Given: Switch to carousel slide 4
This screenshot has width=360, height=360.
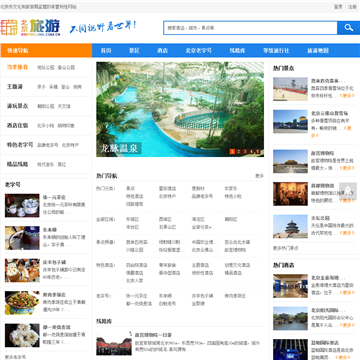Looking at the screenshot, I should click(251, 152).
